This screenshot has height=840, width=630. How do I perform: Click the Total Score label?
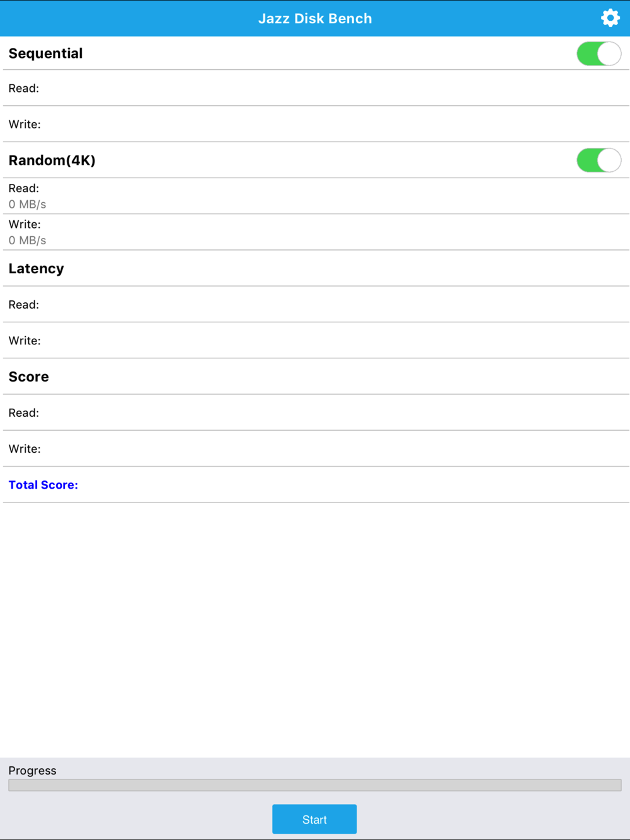[43, 485]
